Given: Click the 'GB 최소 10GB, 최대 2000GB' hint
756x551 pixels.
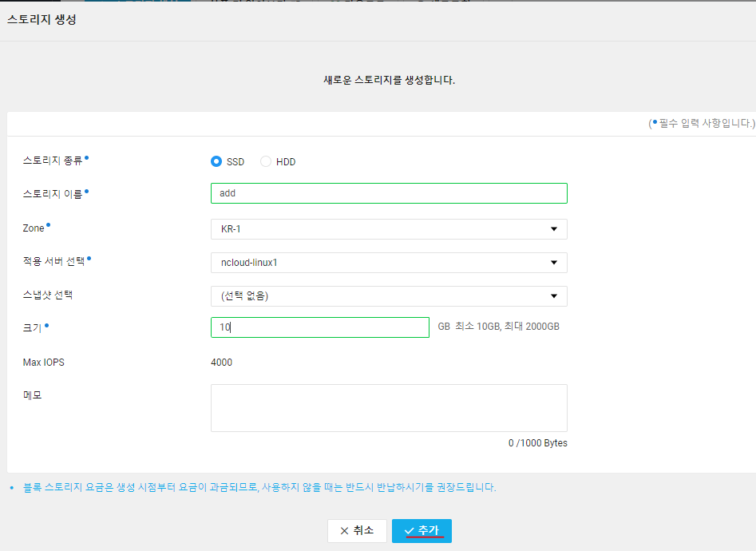Looking at the screenshot, I should [x=498, y=327].
